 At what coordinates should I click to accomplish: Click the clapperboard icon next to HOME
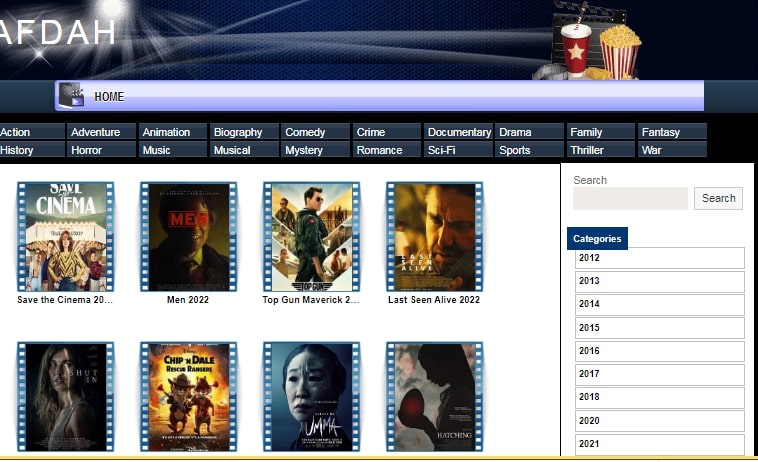(x=71, y=95)
